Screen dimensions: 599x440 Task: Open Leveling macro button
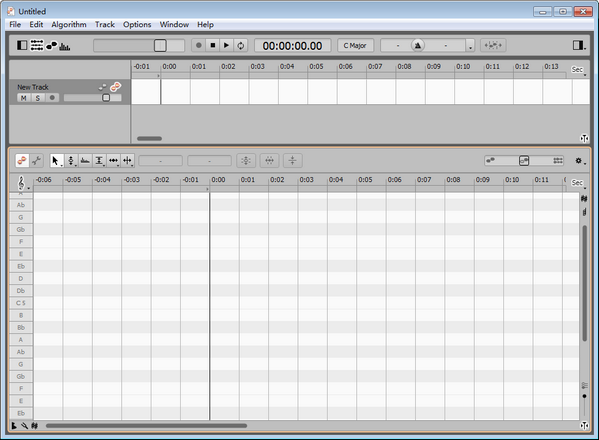[293, 160]
